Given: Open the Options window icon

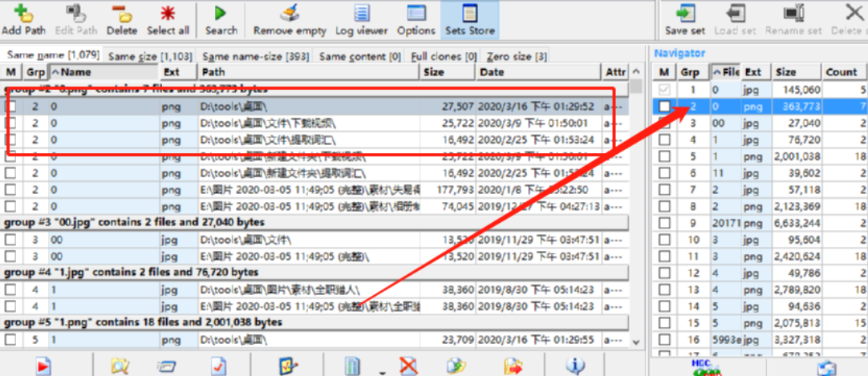Looking at the screenshot, I should [x=416, y=13].
